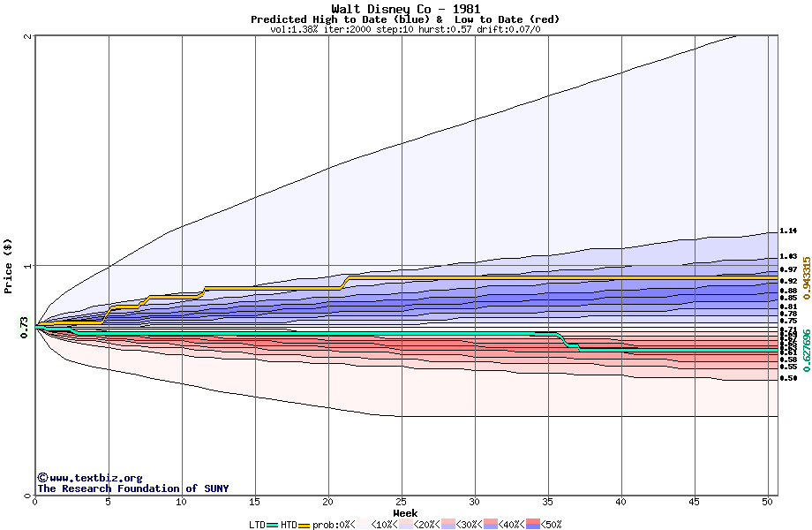The image size is (812, 530).
Task: Click the x-axis tick label 15
Action: [255, 502]
